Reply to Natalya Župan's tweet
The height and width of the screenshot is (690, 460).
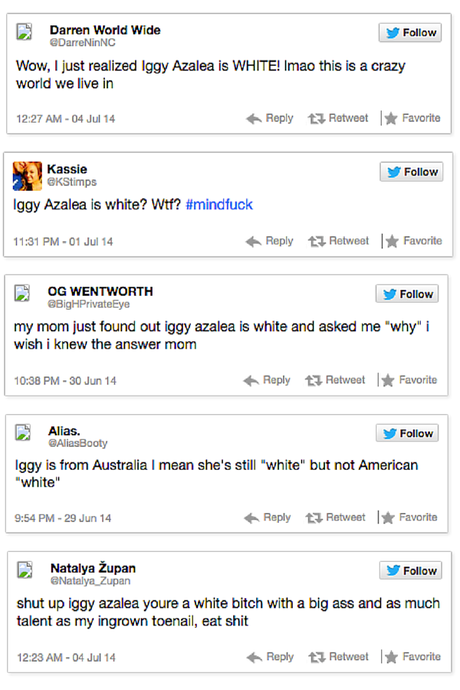[x=270, y=657]
